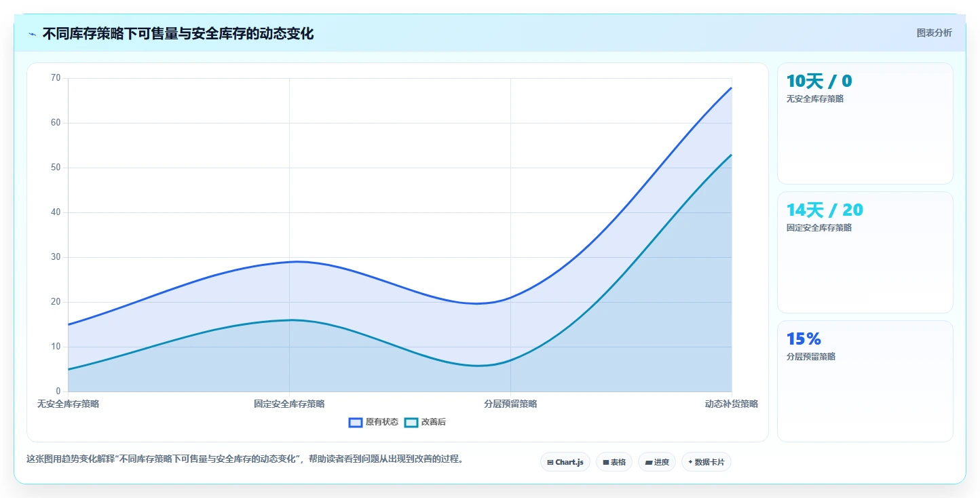980x498 pixels.
Task: Select the 进度 tag
Action: (x=657, y=462)
